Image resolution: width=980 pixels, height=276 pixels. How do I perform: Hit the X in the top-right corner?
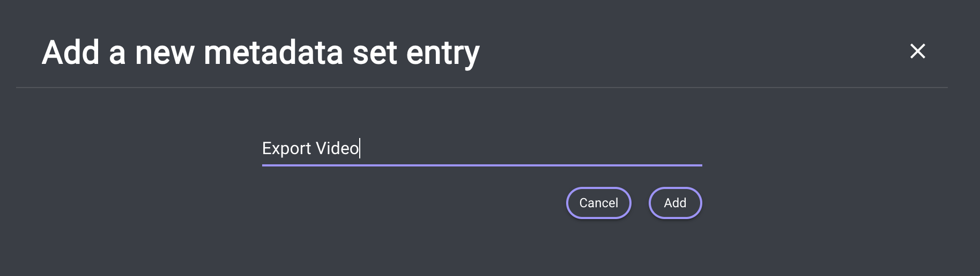click(x=917, y=52)
